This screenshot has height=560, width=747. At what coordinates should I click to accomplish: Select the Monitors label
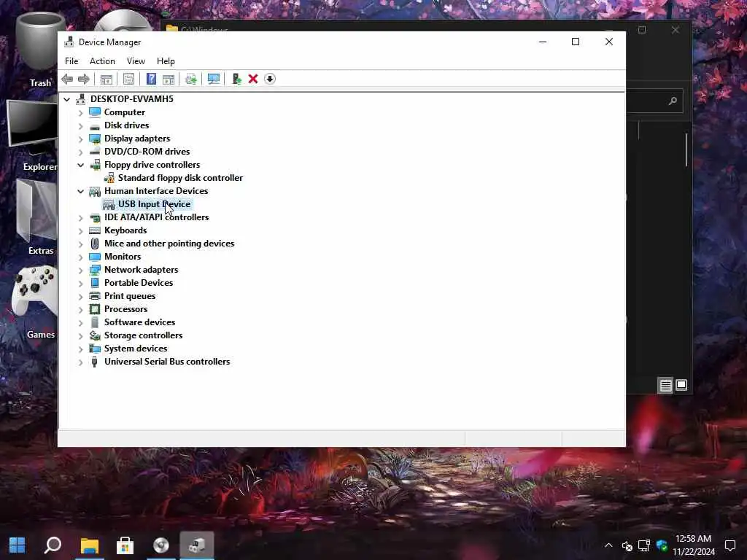pyautogui.click(x=123, y=257)
